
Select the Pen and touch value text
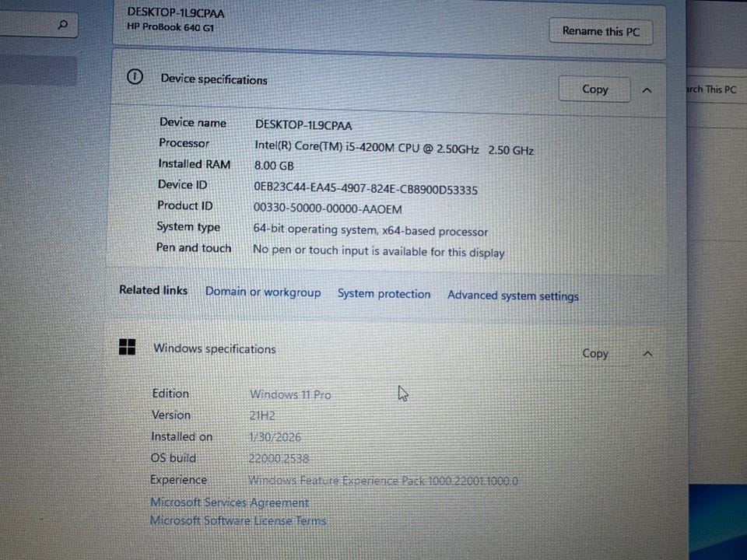[378, 251]
